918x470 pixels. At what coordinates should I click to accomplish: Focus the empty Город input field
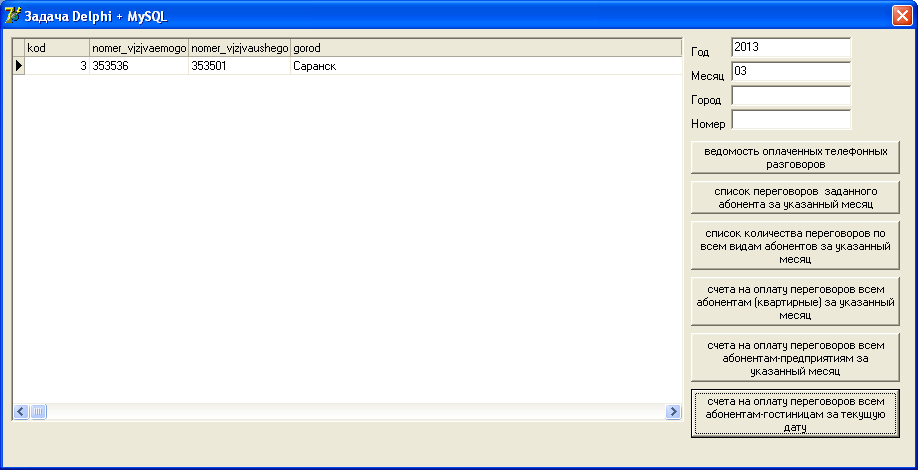tap(791, 95)
